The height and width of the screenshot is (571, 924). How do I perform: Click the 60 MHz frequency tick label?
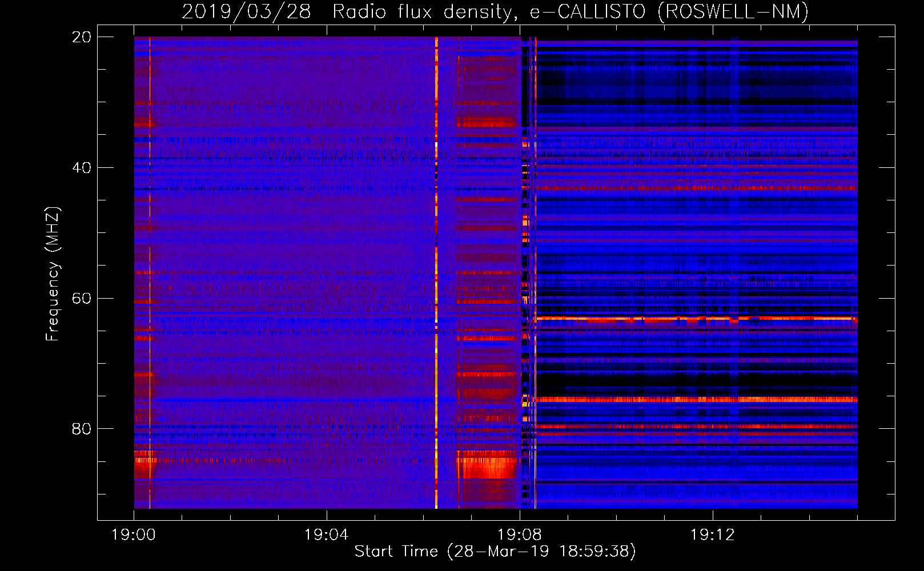click(81, 298)
